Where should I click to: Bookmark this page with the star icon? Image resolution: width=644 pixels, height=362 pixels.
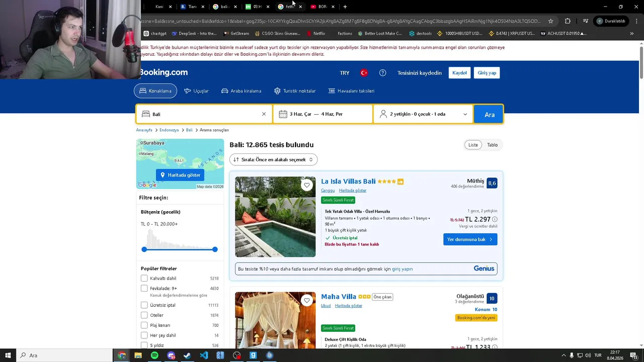pos(550,21)
